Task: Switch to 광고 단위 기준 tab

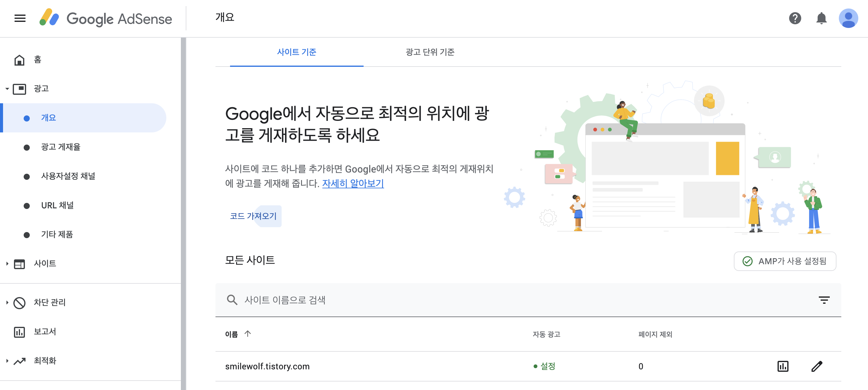Action: click(x=430, y=52)
